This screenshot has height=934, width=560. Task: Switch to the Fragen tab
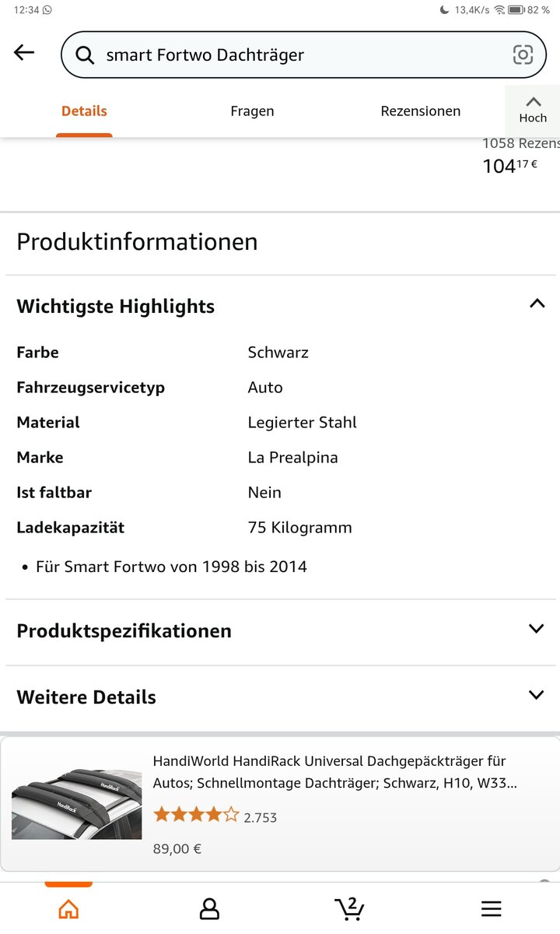252,111
